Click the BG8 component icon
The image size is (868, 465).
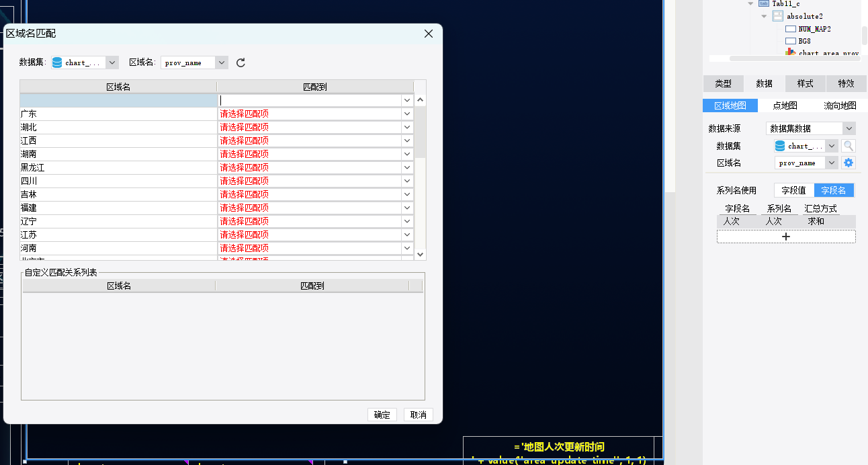791,41
